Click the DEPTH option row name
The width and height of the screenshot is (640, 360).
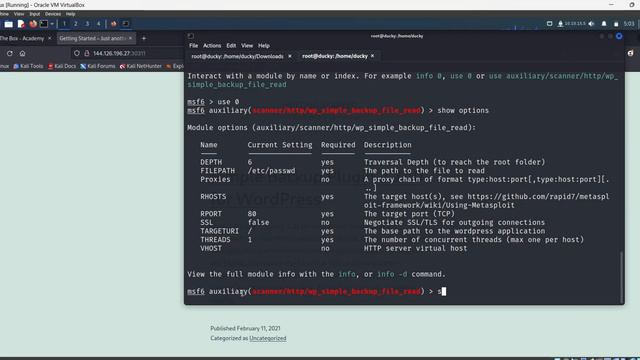coord(211,162)
